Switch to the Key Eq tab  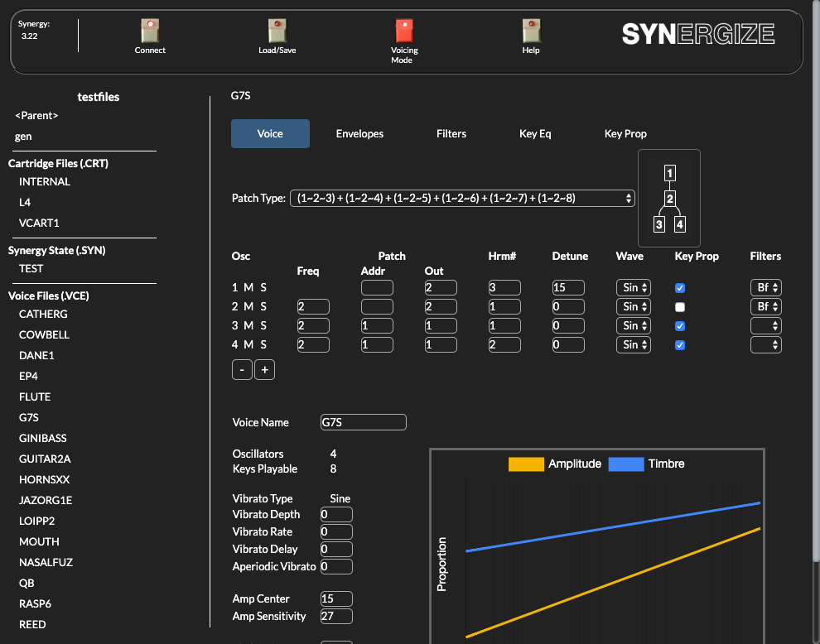[535, 134]
